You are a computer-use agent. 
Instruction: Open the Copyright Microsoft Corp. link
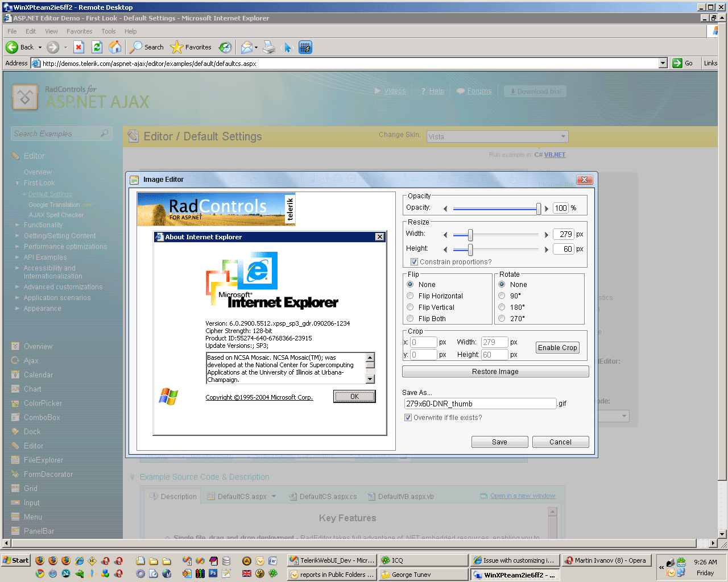tap(259, 397)
